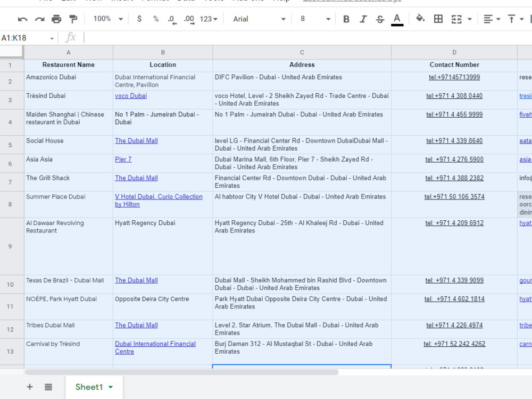Toggle strikethrough formatting
The image size is (532, 399).
380,19
